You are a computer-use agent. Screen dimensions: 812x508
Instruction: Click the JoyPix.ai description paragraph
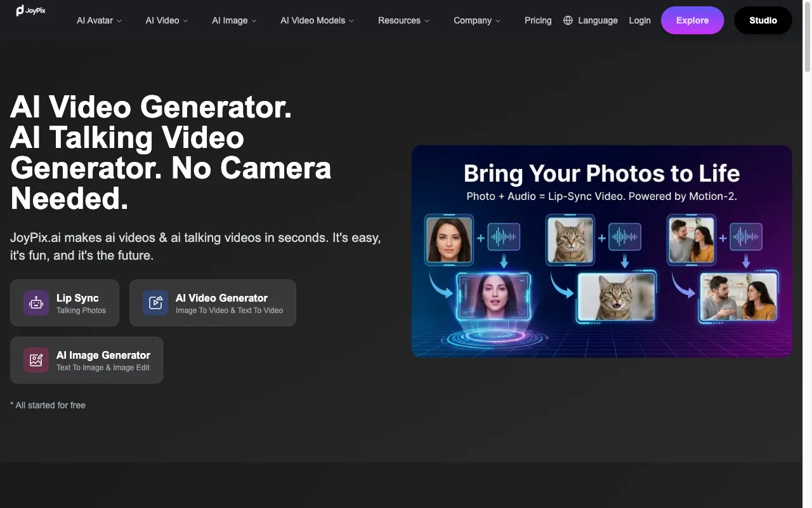pos(195,246)
